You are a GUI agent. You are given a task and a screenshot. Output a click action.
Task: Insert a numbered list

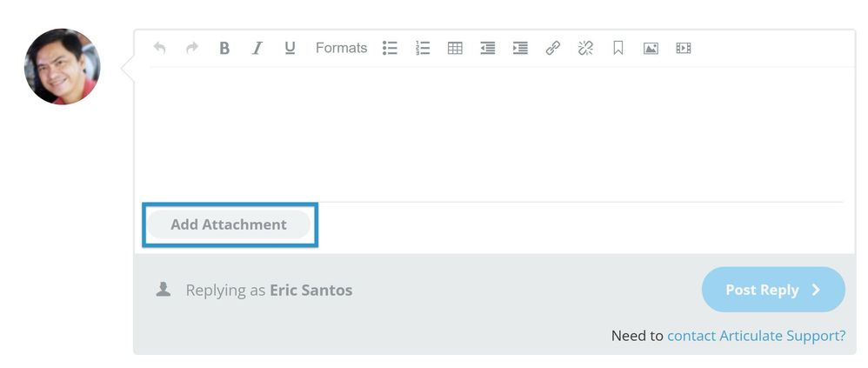pos(423,49)
